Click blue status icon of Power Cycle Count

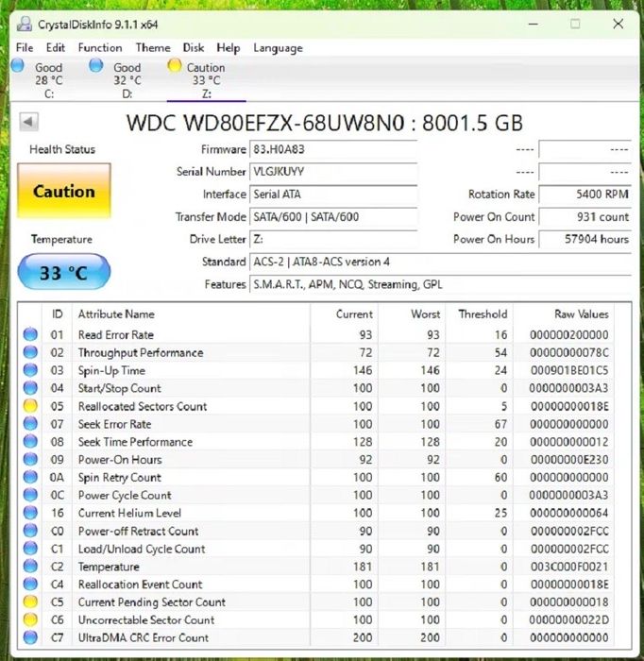click(x=30, y=495)
